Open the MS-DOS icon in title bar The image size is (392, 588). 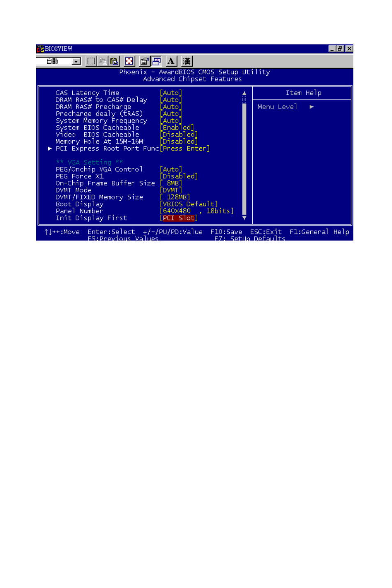[40, 49]
